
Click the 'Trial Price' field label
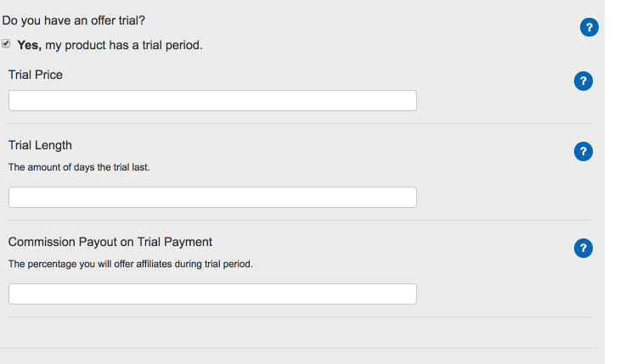36,75
